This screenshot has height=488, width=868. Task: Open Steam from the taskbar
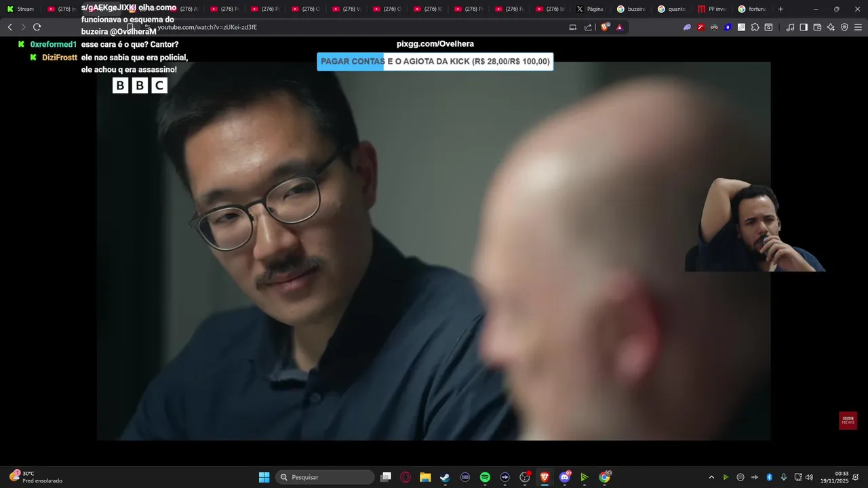click(x=445, y=477)
